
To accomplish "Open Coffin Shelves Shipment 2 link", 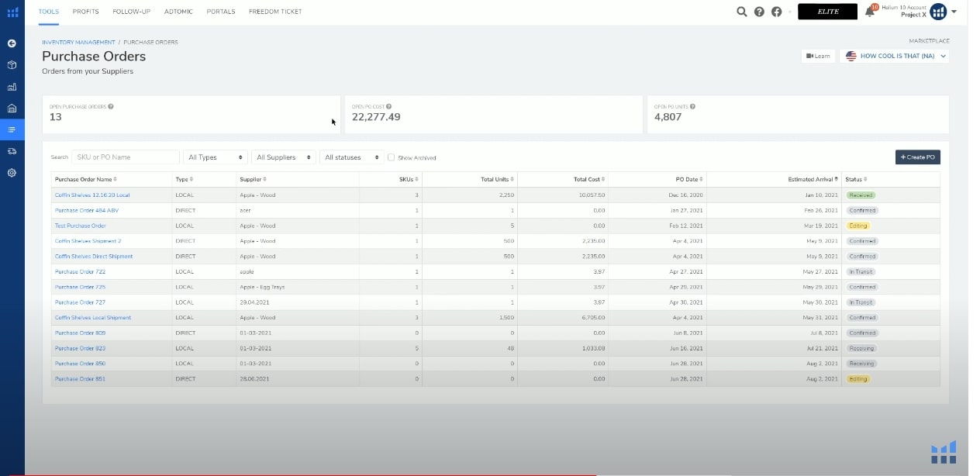I will tap(88, 241).
